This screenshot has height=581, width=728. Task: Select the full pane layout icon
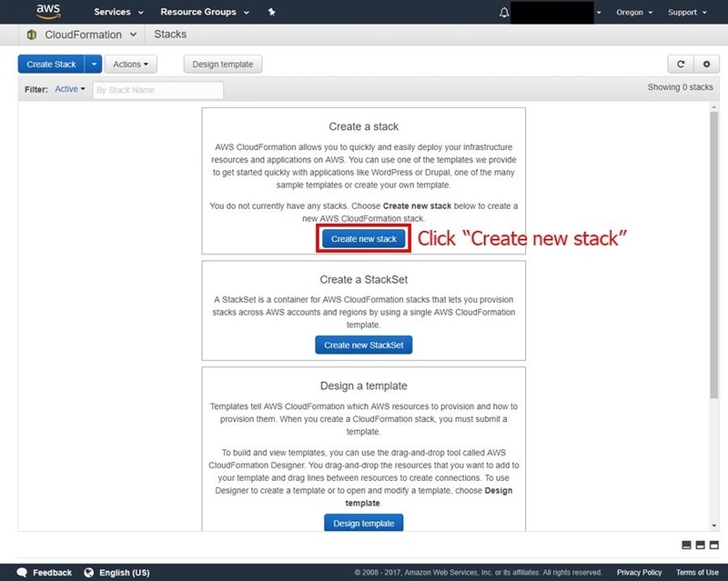pyautogui.click(x=714, y=545)
